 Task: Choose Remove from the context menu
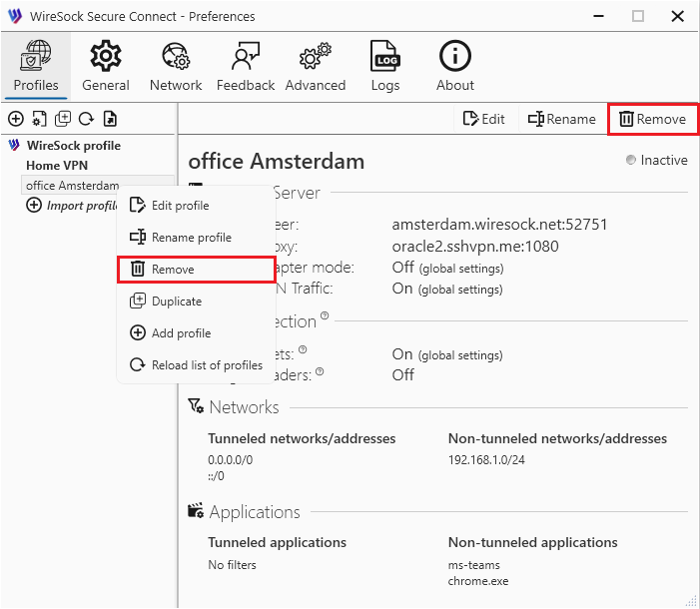[197, 270]
